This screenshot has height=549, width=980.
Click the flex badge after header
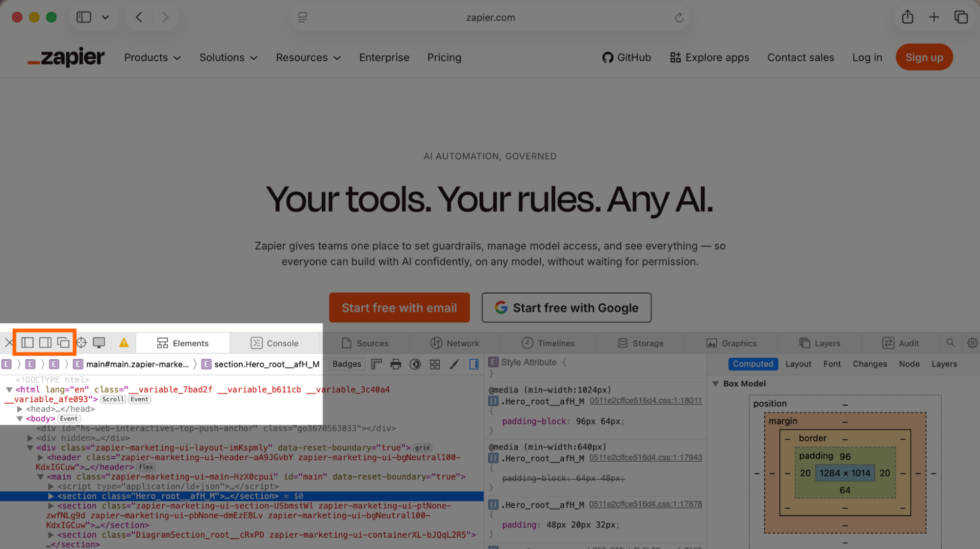tap(146, 467)
